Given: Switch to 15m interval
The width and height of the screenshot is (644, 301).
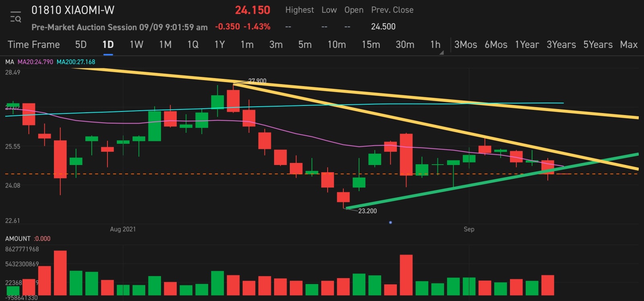Looking at the screenshot, I should pos(371,45).
